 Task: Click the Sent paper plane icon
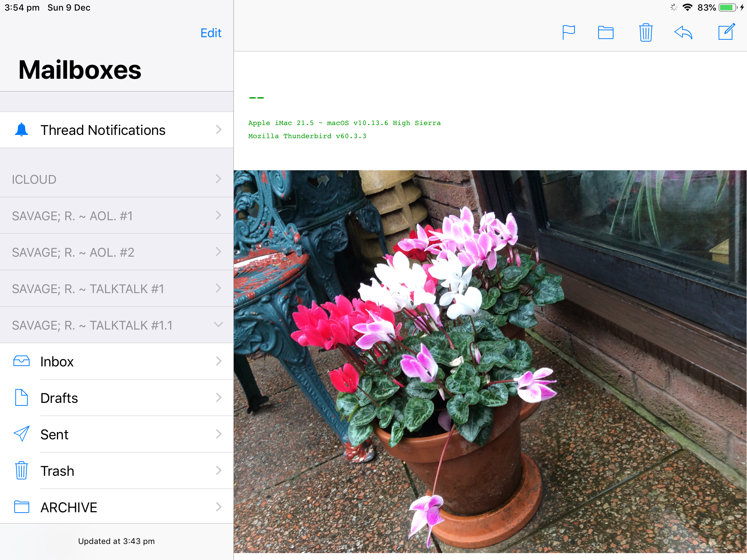22,434
